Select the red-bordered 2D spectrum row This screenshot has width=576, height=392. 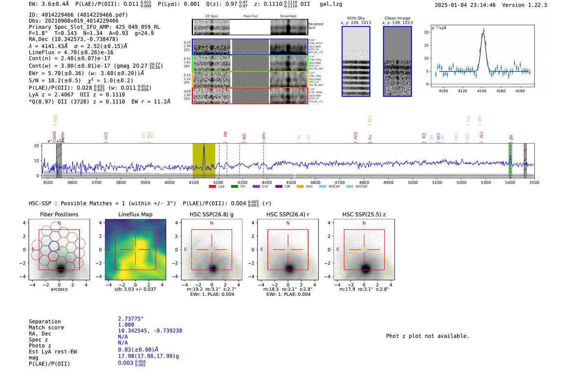(250, 96)
